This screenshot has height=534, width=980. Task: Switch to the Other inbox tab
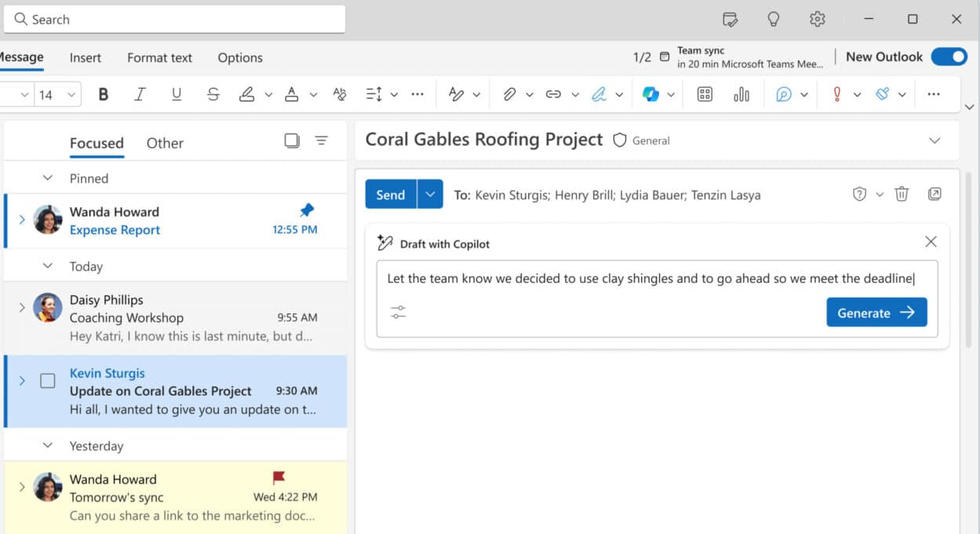point(165,143)
